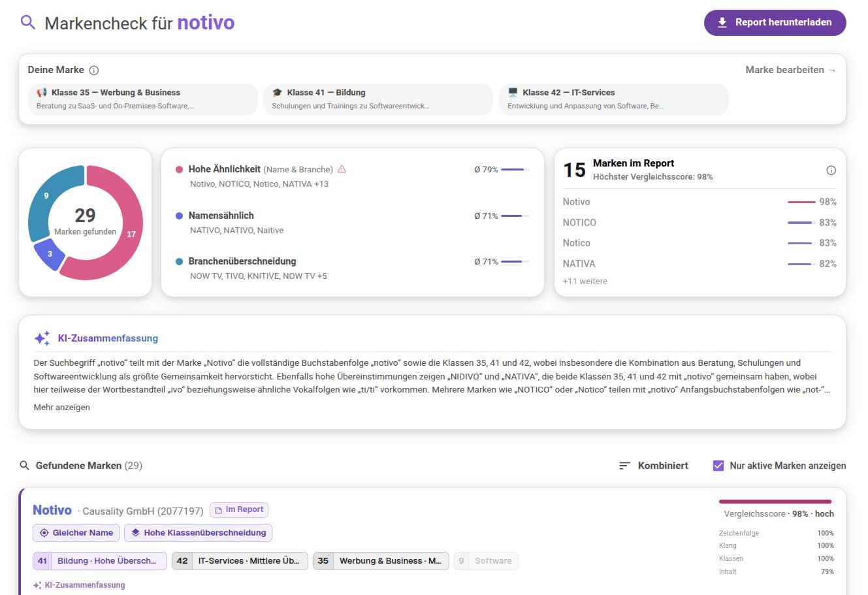Viewport: 868px width, 595px height.
Task: Click layers icon in Hohe Klassenüberschneidung tag
Action: pos(136,533)
